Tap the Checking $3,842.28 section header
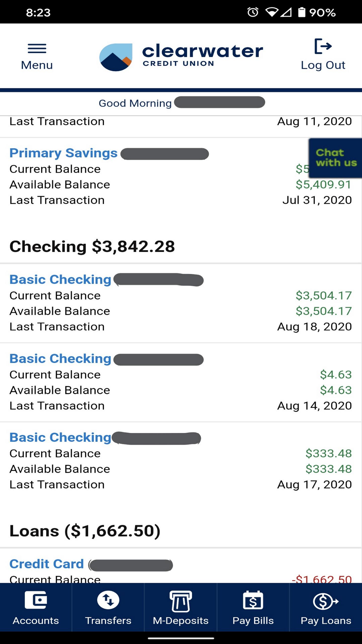 point(92,246)
